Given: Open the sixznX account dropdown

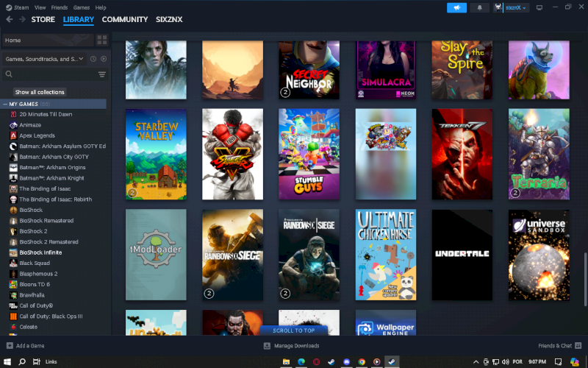Looking at the screenshot, I should pyautogui.click(x=512, y=7).
